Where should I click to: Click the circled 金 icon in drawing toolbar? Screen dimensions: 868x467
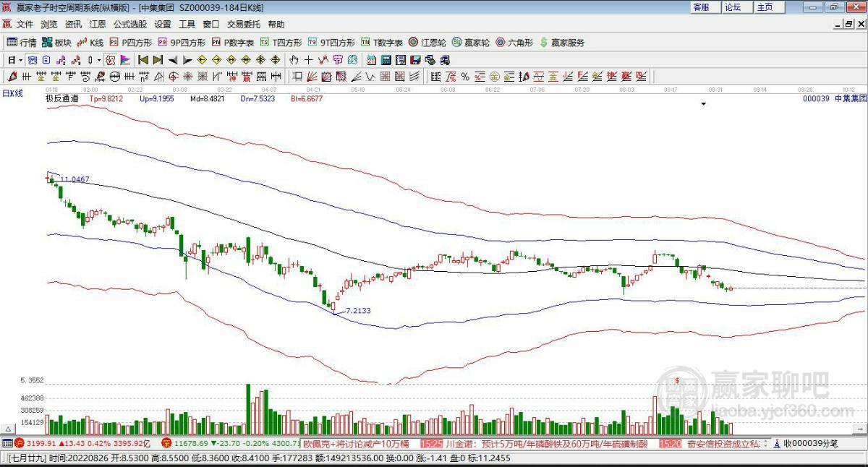[x=495, y=76]
